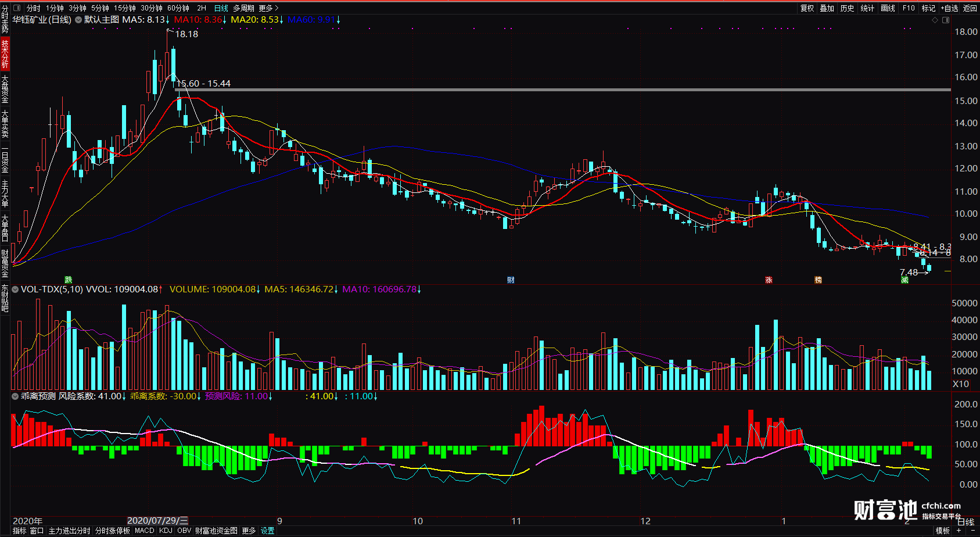The width and height of the screenshot is (980, 537).
Task: Toggle the left panel icon in top bar
Action: [x=16, y=8]
